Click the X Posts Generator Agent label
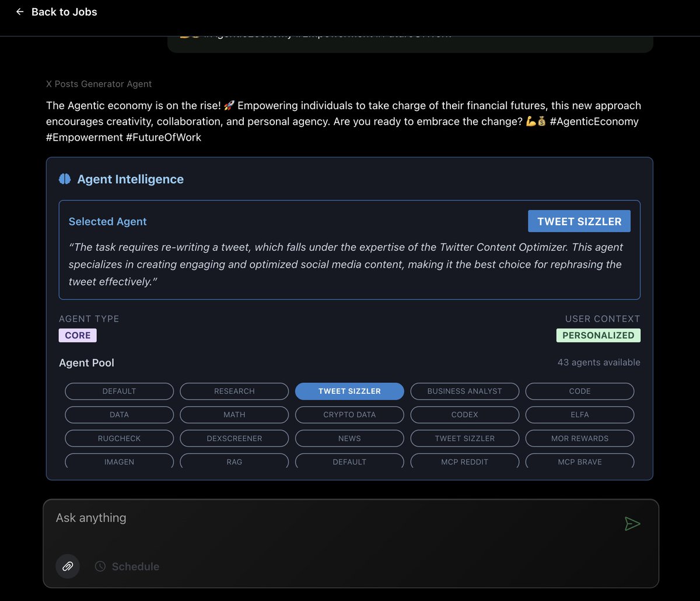Viewport: 700px width, 601px height. [x=99, y=84]
